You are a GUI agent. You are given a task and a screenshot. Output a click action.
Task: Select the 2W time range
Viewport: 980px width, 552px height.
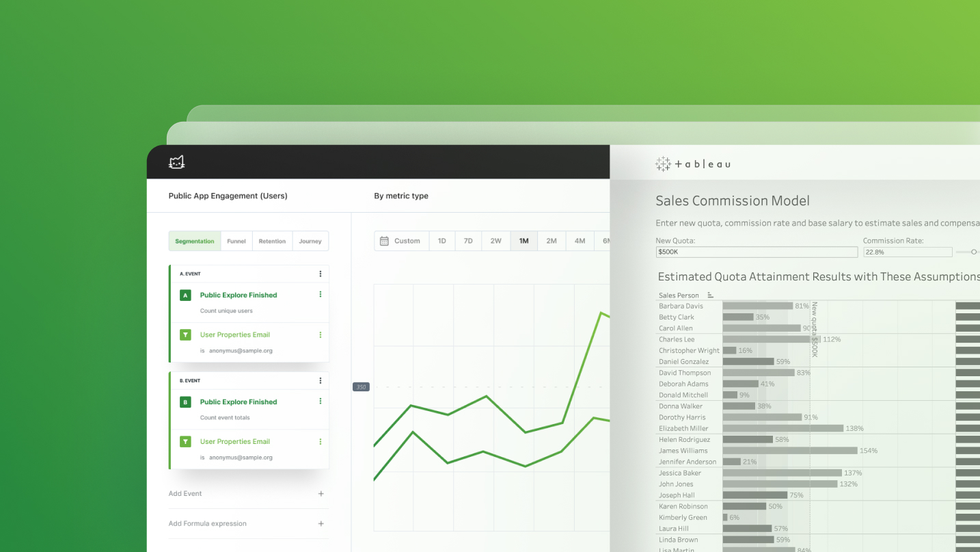pos(495,241)
